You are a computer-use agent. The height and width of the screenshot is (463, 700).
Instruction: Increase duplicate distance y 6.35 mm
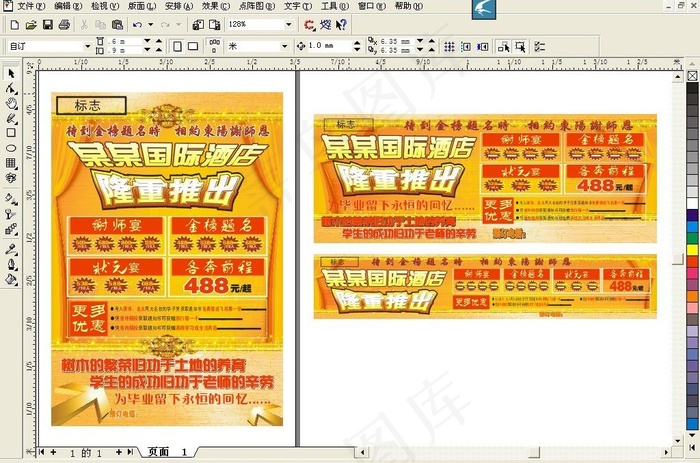pos(431,50)
